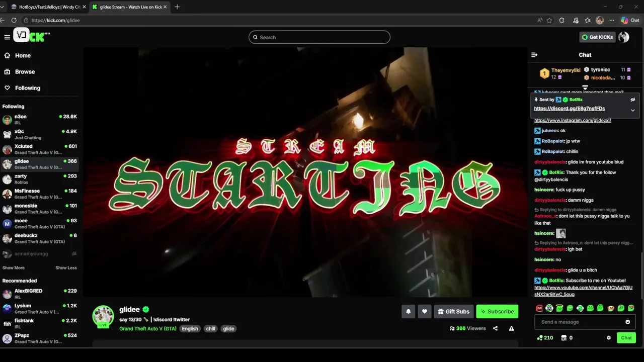This screenshot has height=362, width=644.
Task: Open recommended channel fishtank
Action: pyautogui.click(x=40, y=323)
